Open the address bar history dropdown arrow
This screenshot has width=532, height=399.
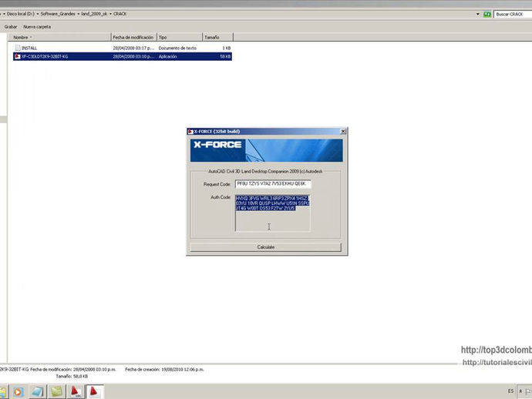pyautogui.click(x=478, y=14)
